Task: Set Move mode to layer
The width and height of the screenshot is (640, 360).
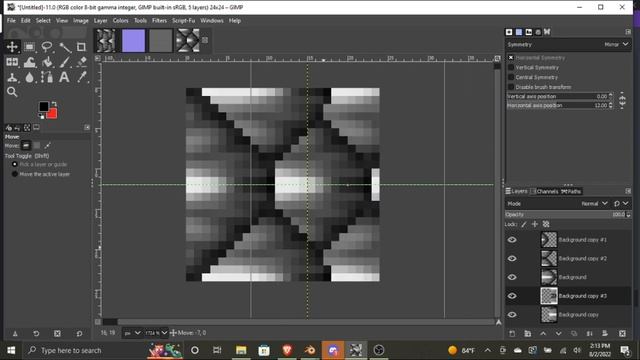Action: tap(26, 145)
